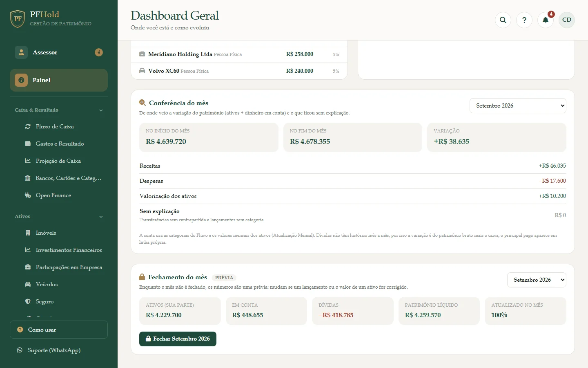Image resolution: width=588 pixels, height=368 pixels.
Task: Click the Meridiano Holding Ltda row name
Action: coord(180,54)
